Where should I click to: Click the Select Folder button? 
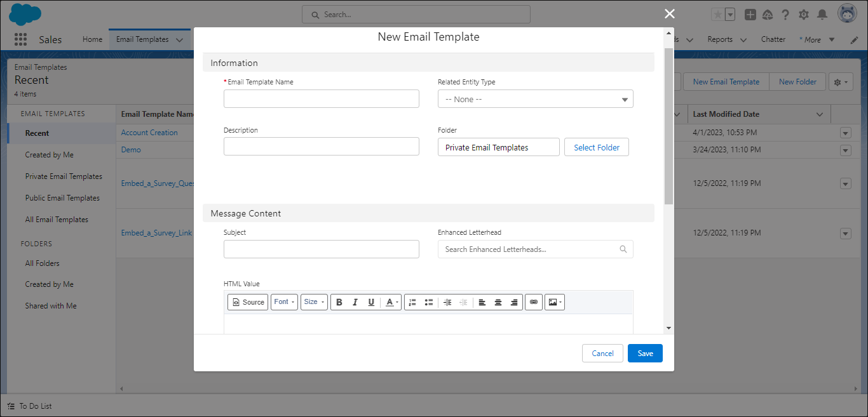click(x=596, y=147)
